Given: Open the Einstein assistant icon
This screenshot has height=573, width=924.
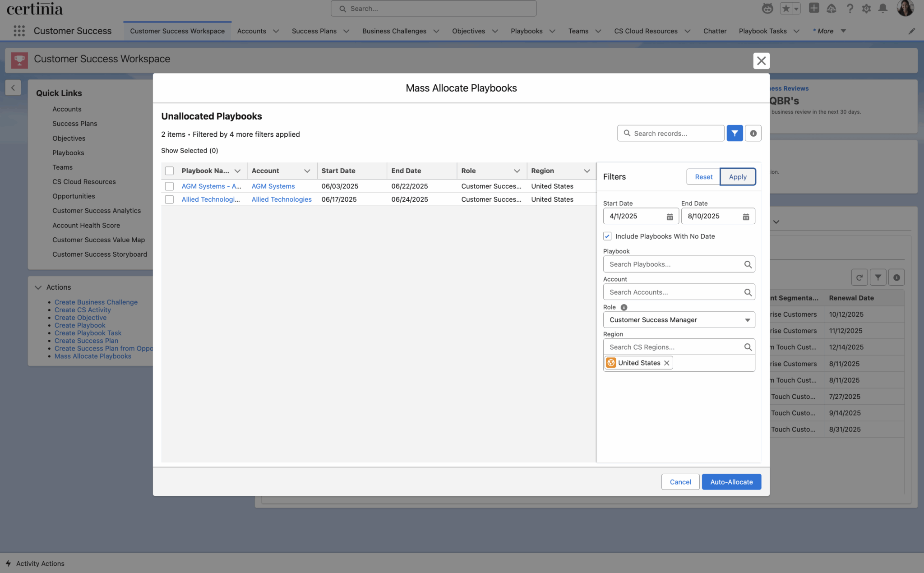Looking at the screenshot, I should click(767, 8).
